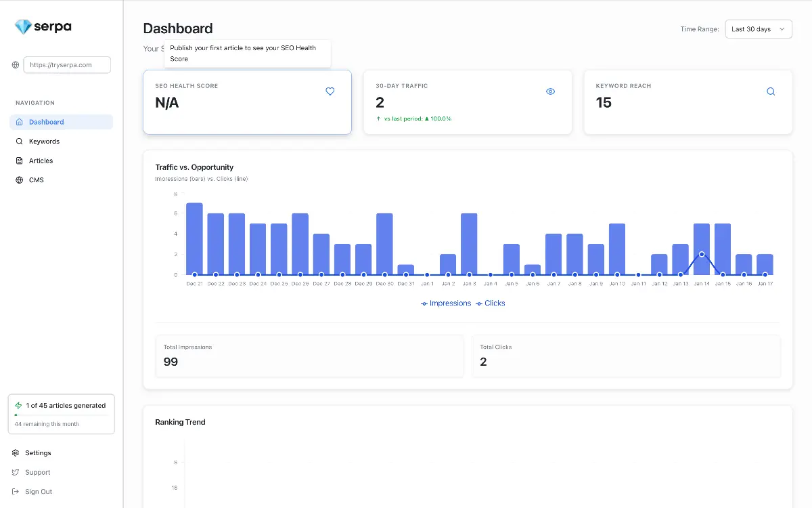Open the Keywords navigation item

[44, 142]
